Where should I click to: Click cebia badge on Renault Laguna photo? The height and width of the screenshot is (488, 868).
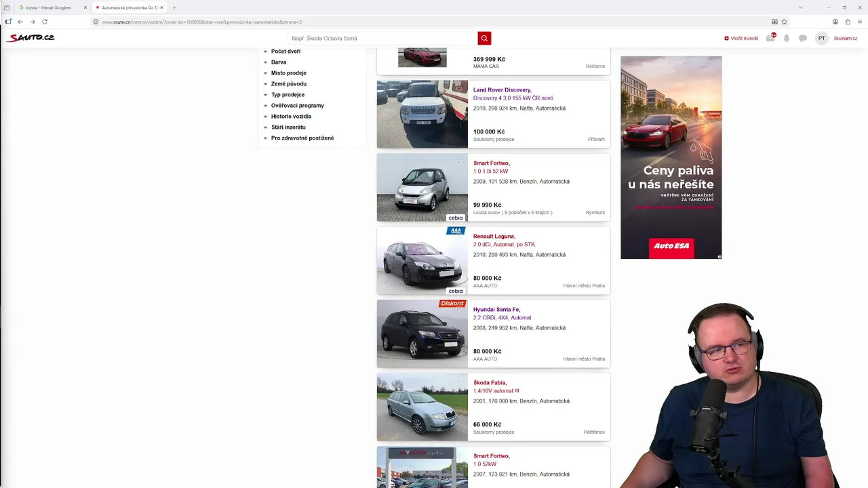pyautogui.click(x=456, y=291)
